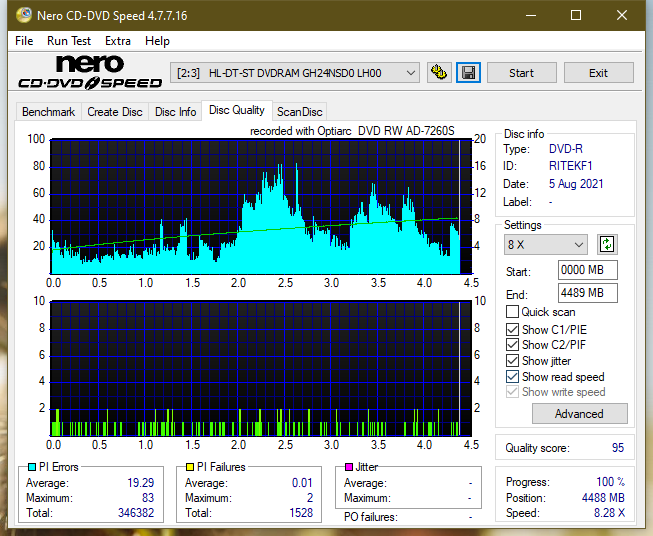Click the Show write speed checkbox
Screen dimensions: 653x536
[x=512, y=392]
